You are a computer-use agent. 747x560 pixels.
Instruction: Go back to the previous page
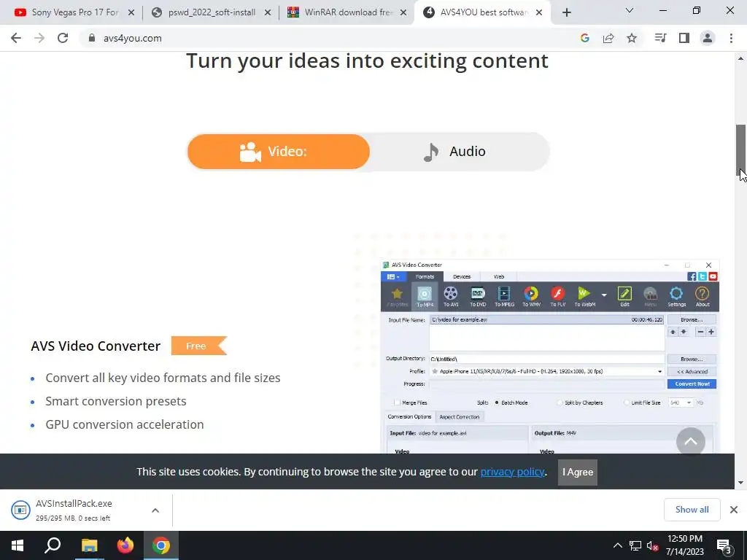point(16,38)
